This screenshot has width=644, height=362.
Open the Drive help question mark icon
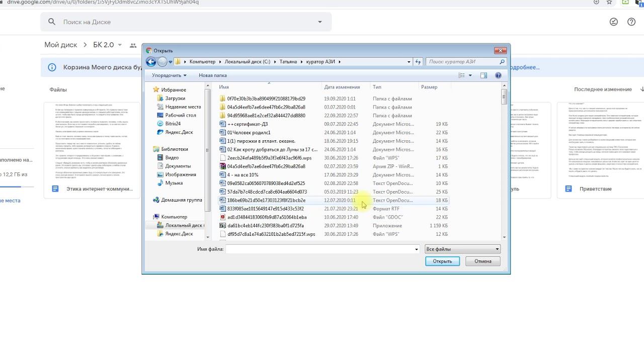631,22
